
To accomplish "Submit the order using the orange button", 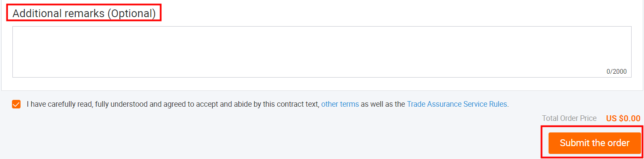I will coord(594,143).
